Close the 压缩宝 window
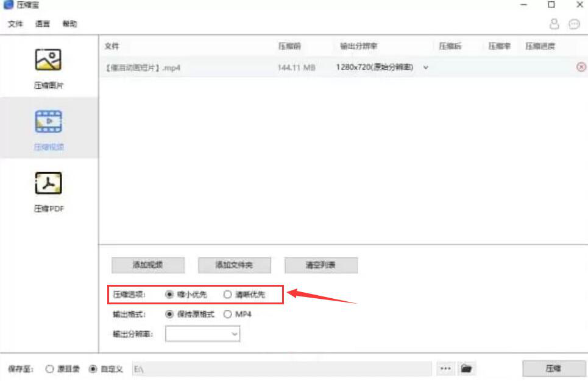The image size is (588, 381). coord(579,4)
